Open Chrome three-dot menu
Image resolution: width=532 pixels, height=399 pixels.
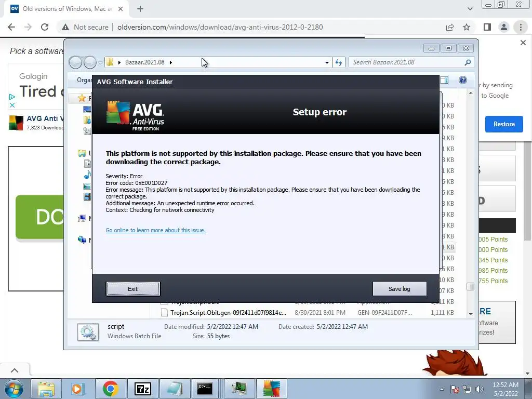pos(521,27)
